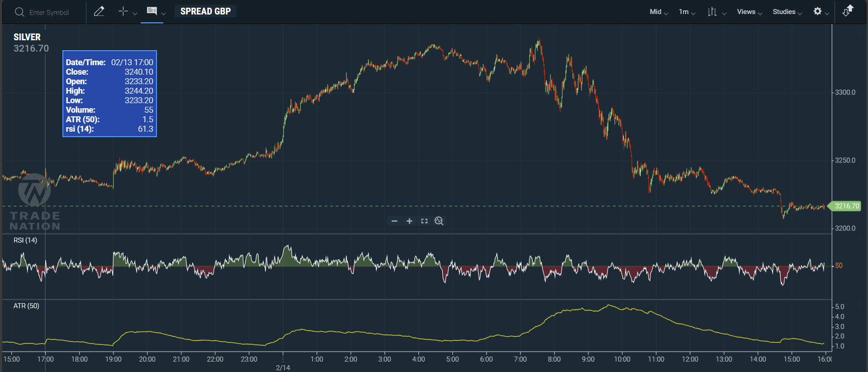The width and height of the screenshot is (868, 372).
Task: Zoom in with the plus button
Action: (409, 221)
